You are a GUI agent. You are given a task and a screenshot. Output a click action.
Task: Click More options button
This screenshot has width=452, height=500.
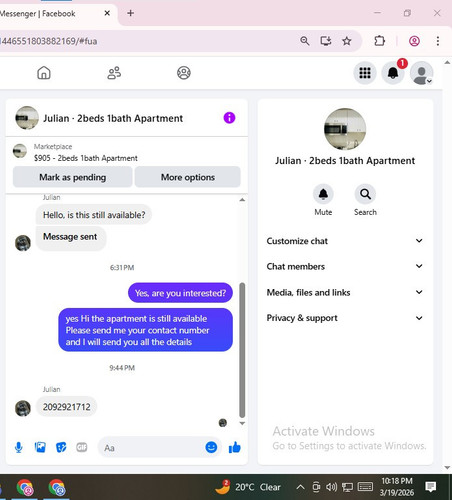pyautogui.click(x=188, y=177)
